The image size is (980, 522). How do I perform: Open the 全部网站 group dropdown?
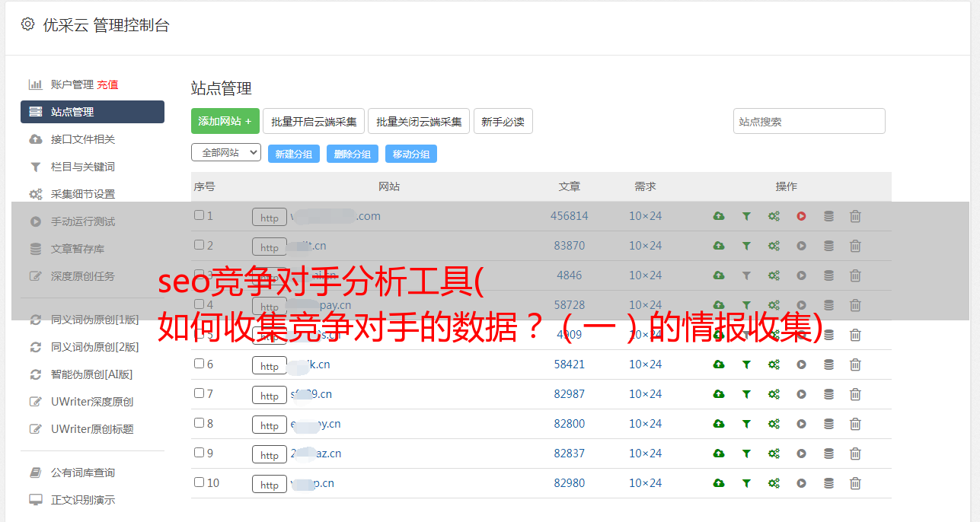pos(226,153)
